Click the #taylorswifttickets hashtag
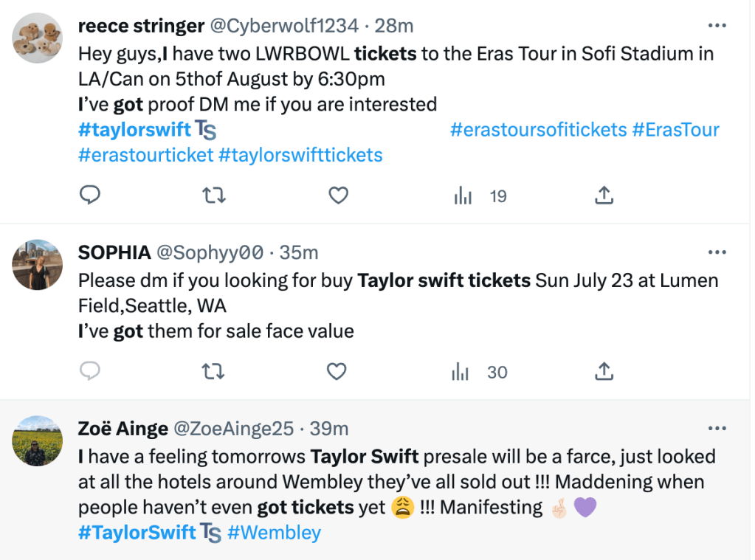 [300, 155]
